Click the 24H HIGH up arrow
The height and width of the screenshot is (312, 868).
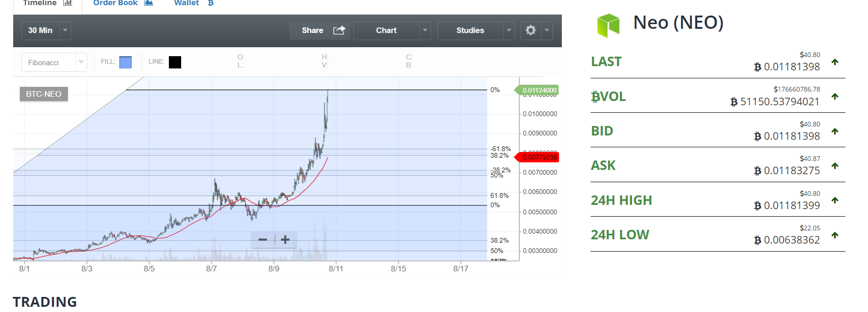click(x=835, y=200)
